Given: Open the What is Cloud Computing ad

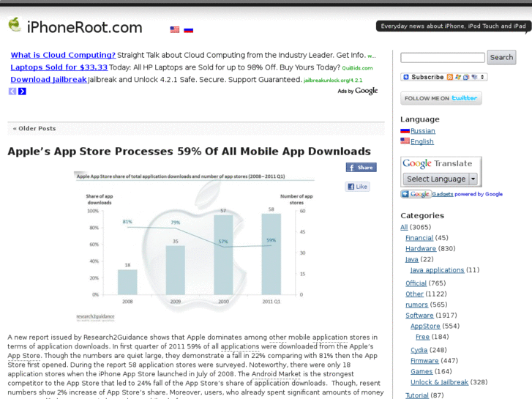Looking at the screenshot, I should 63,55.
